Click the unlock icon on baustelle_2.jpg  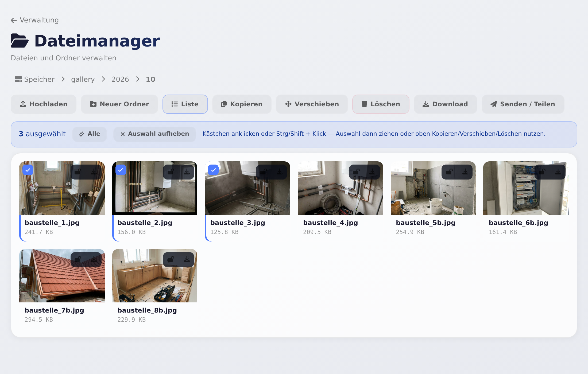click(x=171, y=172)
